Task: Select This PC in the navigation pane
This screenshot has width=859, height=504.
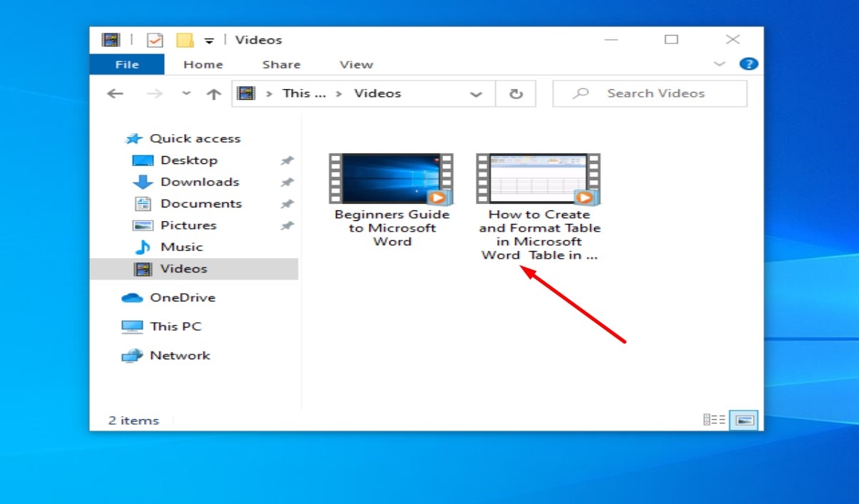Action: point(162,326)
